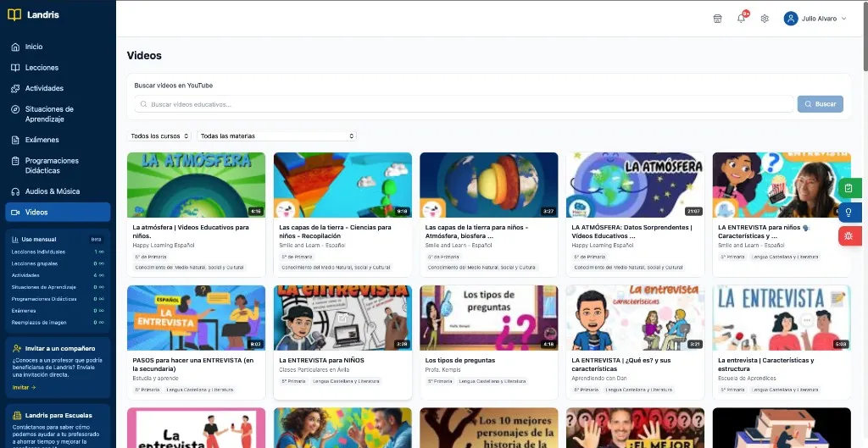Viewport: 868px width, 448px height.
Task: Open Las capas de la tierra para niños thumbnail
Action: tap(489, 185)
